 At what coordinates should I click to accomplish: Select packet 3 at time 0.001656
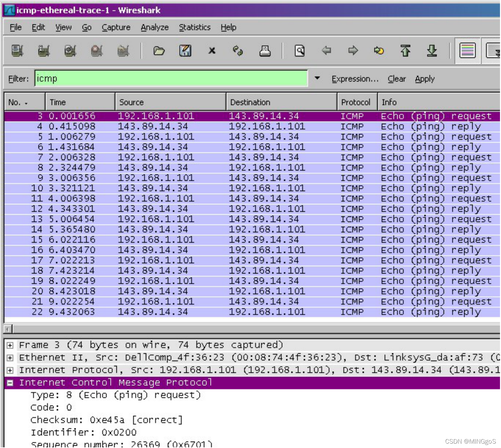click(252, 116)
